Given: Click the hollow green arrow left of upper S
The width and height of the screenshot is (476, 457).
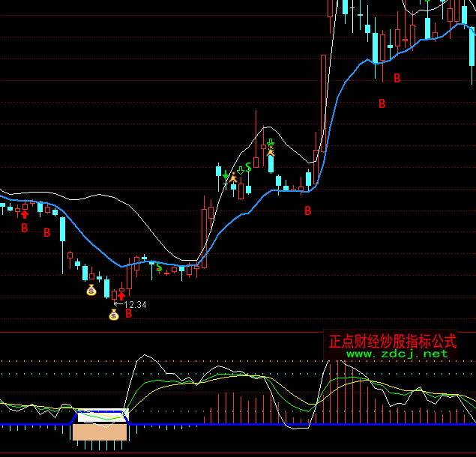Looking at the screenshot, I should pyautogui.click(x=240, y=169).
